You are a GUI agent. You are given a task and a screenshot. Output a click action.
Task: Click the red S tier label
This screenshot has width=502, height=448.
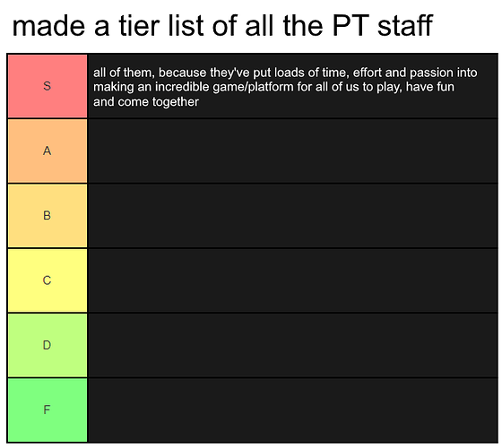(x=48, y=86)
